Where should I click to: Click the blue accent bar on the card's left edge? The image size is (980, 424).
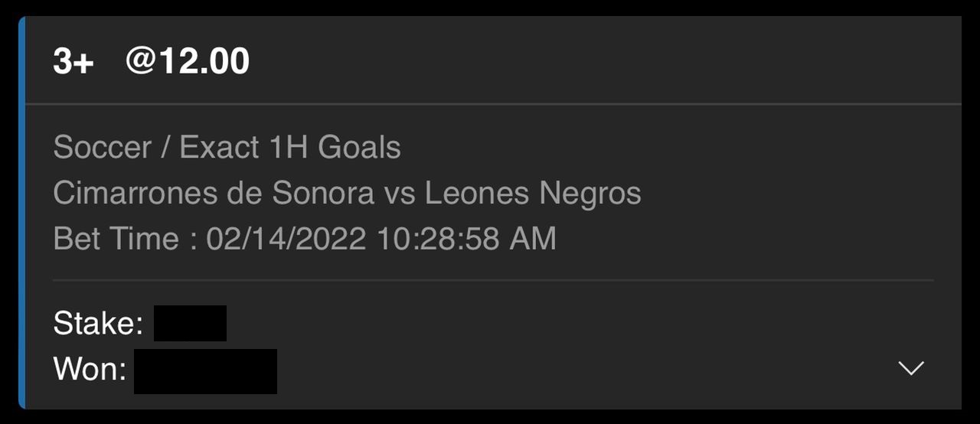[x=21, y=213]
